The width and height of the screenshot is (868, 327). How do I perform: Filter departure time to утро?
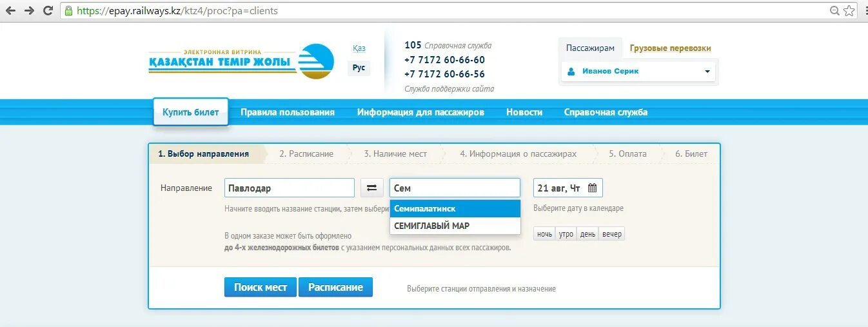(x=566, y=233)
